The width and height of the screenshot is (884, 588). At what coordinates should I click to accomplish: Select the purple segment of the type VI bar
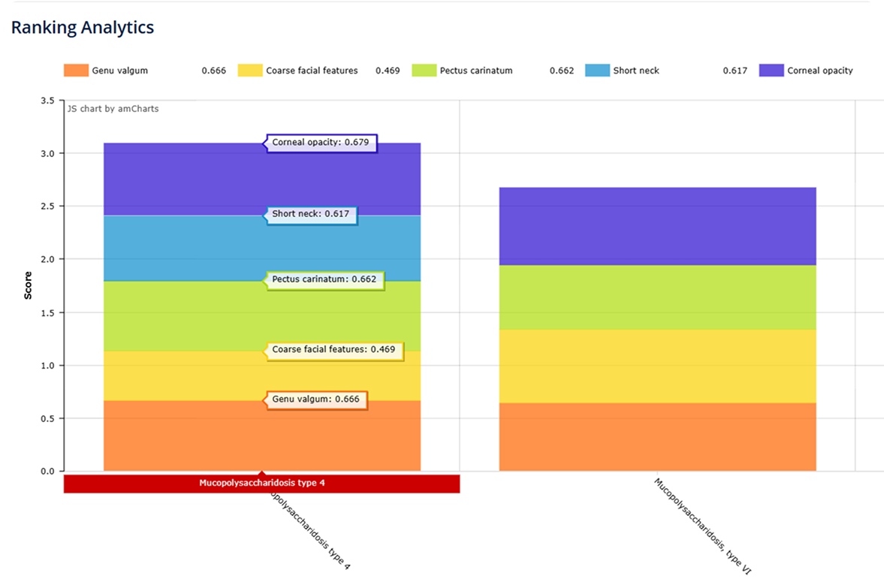[657, 225]
